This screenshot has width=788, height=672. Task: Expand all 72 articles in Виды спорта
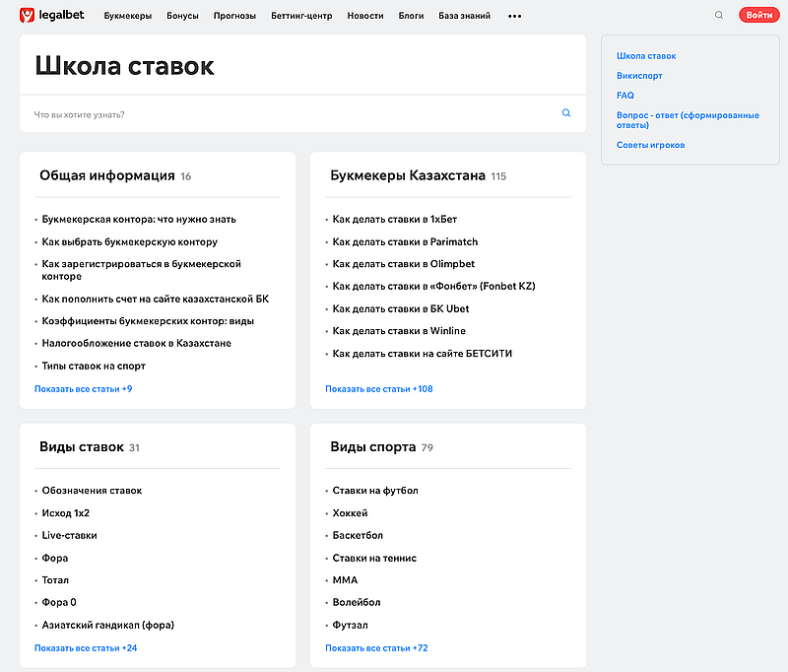tap(377, 648)
